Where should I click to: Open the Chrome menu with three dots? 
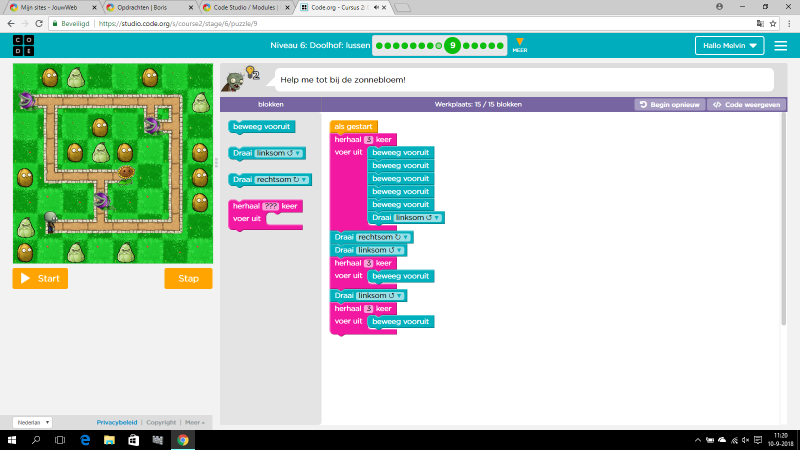pos(789,23)
